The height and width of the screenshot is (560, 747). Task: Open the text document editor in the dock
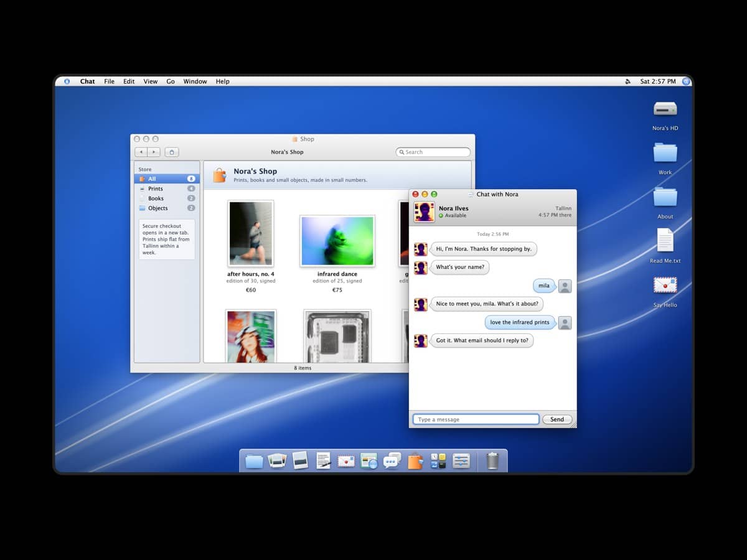(323, 461)
